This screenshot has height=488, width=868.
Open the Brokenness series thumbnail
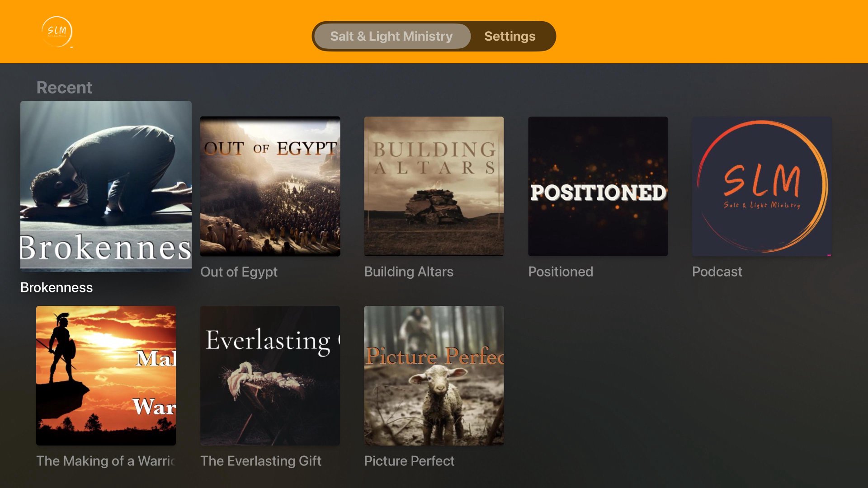(x=106, y=186)
